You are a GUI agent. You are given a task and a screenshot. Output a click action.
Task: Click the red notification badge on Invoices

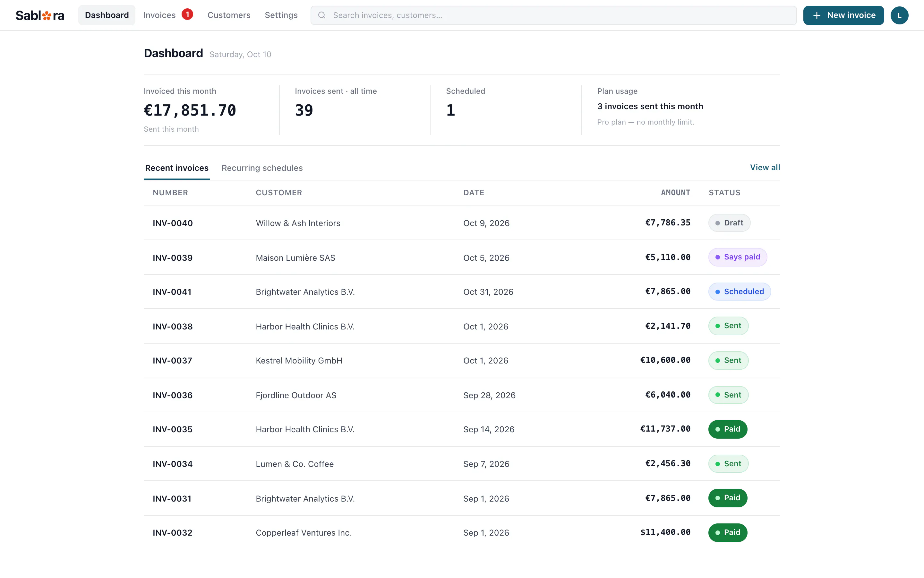pos(187,14)
